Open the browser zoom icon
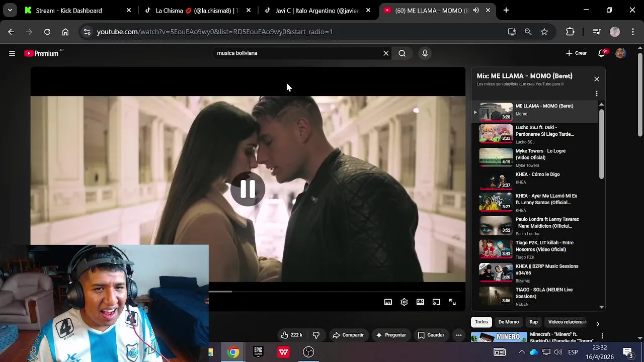 click(528, 32)
